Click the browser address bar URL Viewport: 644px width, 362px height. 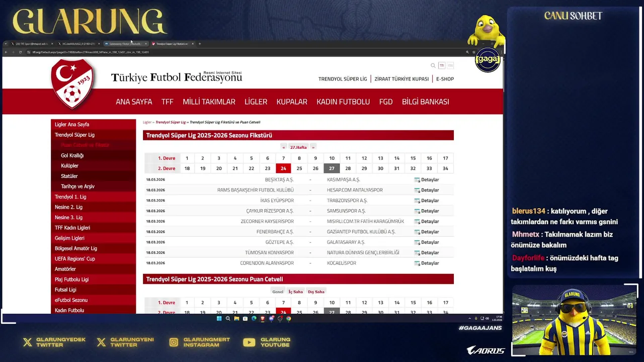pos(91,52)
